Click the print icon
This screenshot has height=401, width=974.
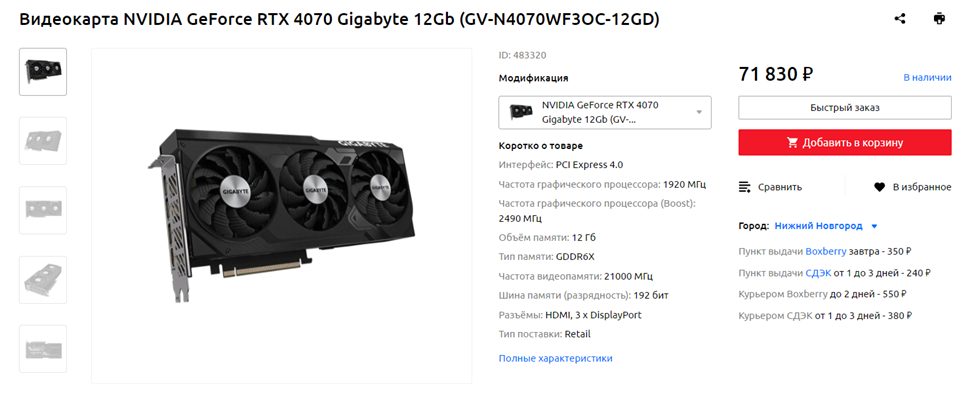[939, 19]
